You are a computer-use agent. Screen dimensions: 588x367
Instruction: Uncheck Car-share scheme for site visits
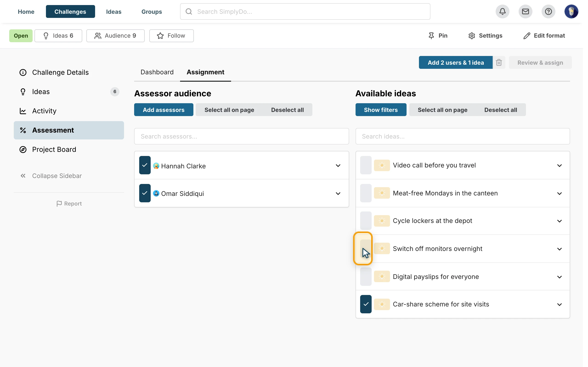366,304
